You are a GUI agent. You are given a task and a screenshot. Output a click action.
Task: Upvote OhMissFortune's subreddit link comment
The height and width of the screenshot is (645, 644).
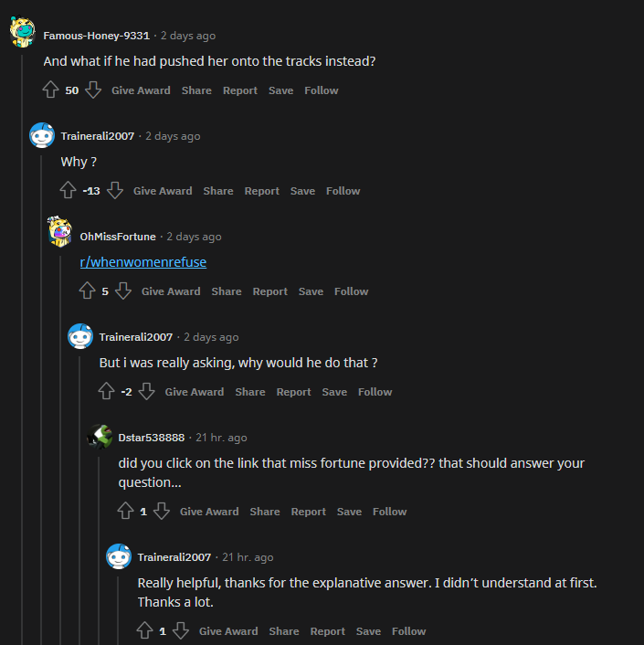[87, 291]
